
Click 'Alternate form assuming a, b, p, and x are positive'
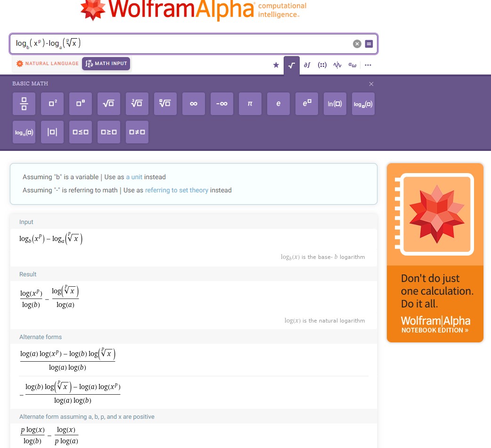[87, 417]
